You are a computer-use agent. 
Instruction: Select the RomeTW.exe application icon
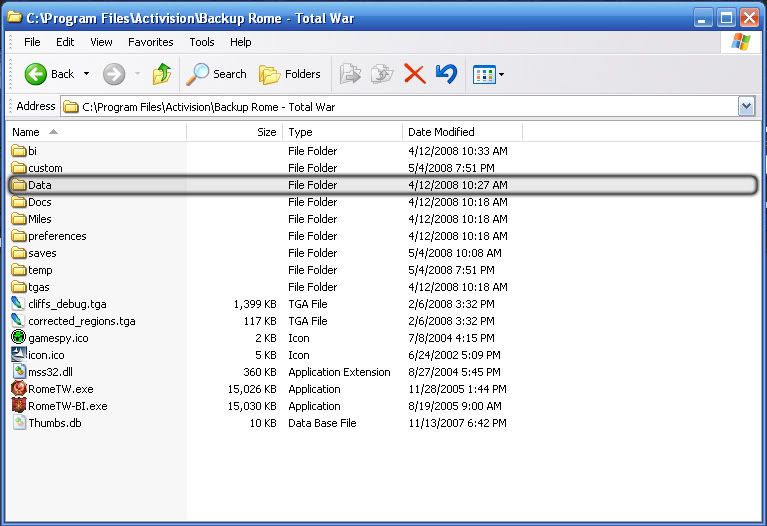[x=19, y=389]
